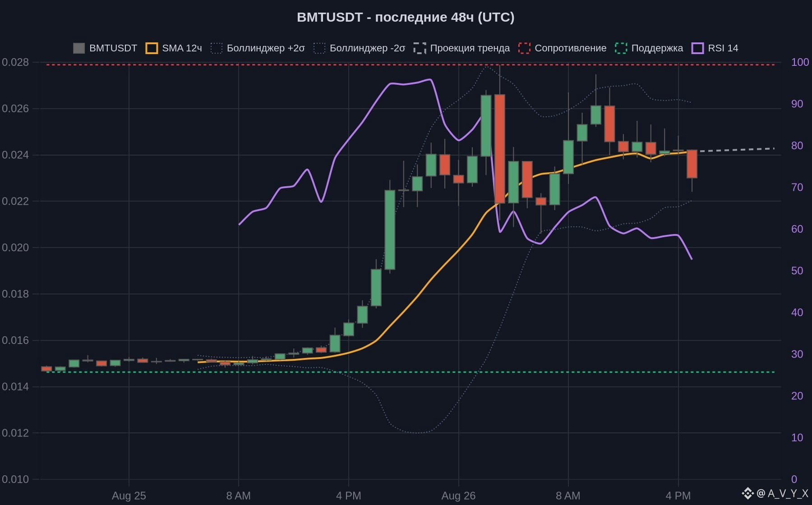Click the 0.028 price axis label
Image resolution: width=812 pixels, height=505 pixels.
[x=15, y=62]
